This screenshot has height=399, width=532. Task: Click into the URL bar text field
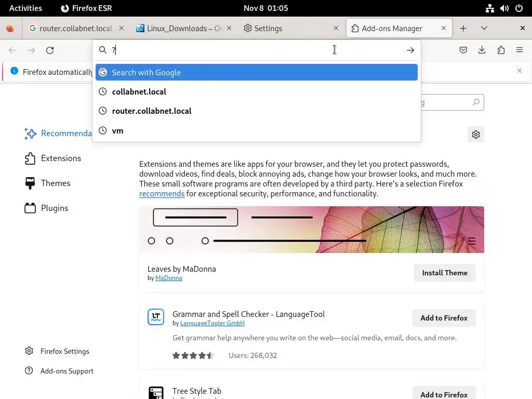[x=257, y=50]
